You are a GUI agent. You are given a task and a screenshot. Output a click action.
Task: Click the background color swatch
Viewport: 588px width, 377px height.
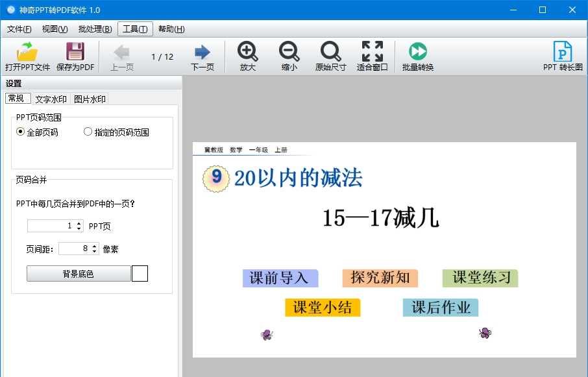point(140,274)
